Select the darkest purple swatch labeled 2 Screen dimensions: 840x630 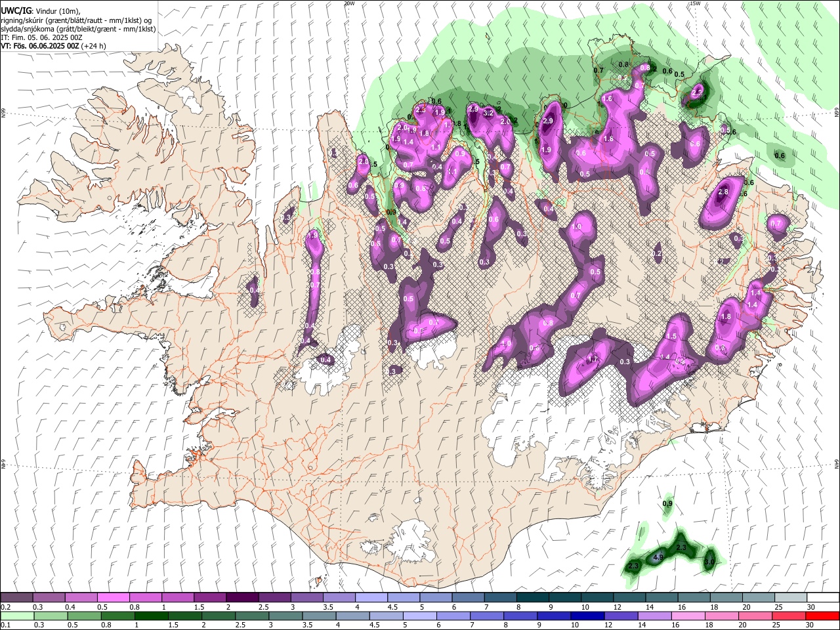coord(242,597)
